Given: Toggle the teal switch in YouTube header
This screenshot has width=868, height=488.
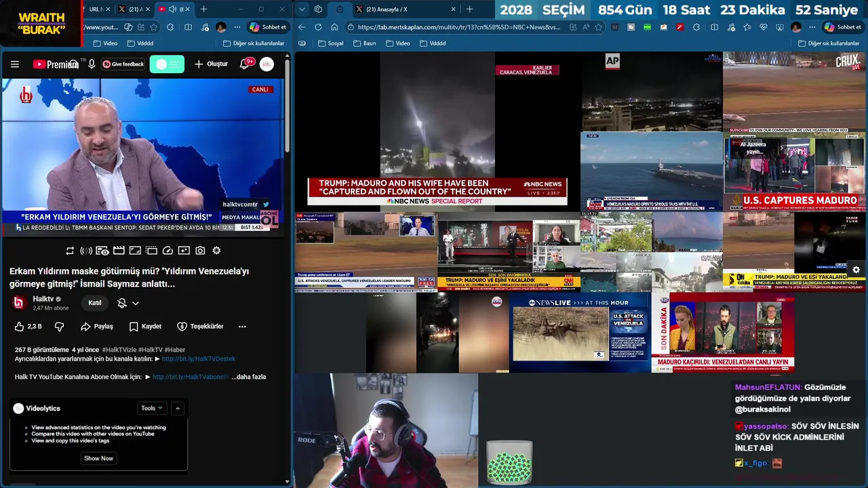Looking at the screenshot, I should (167, 64).
